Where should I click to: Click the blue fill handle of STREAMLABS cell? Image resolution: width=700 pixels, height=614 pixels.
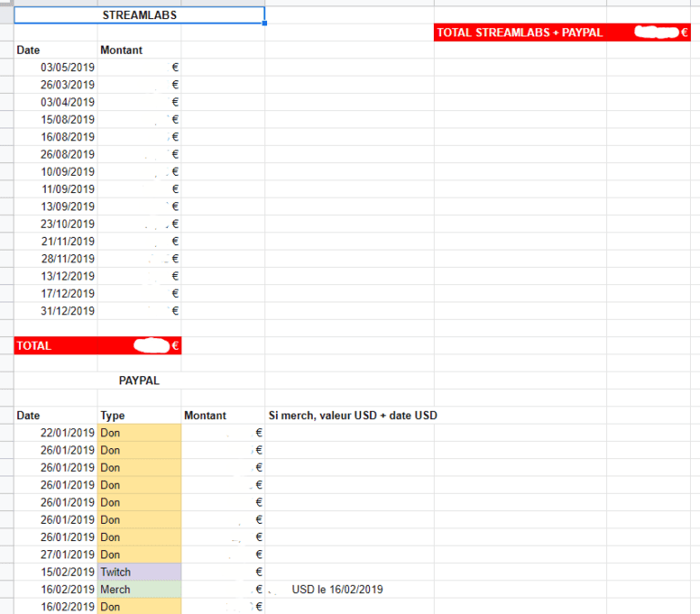coord(265,24)
